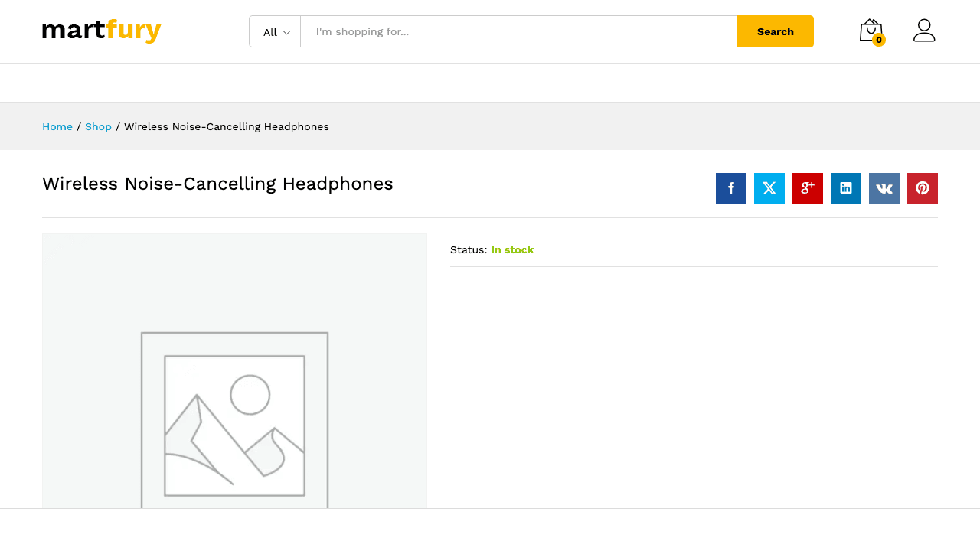Click the cart count badge showing 0

tap(879, 40)
